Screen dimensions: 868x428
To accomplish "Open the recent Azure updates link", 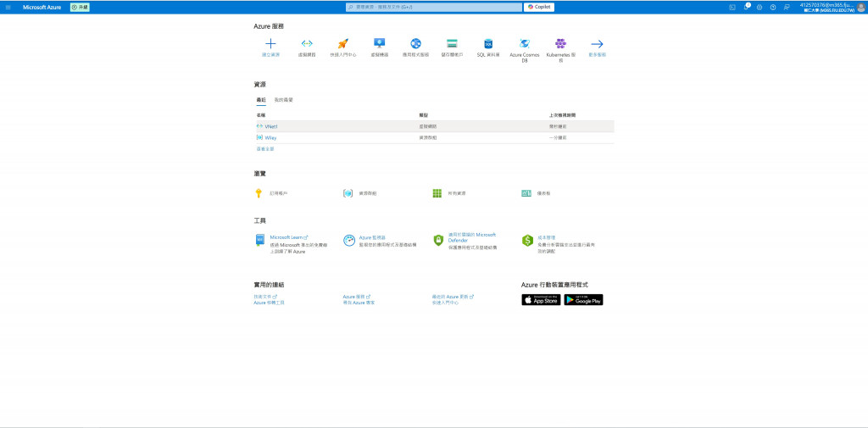I will point(453,297).
